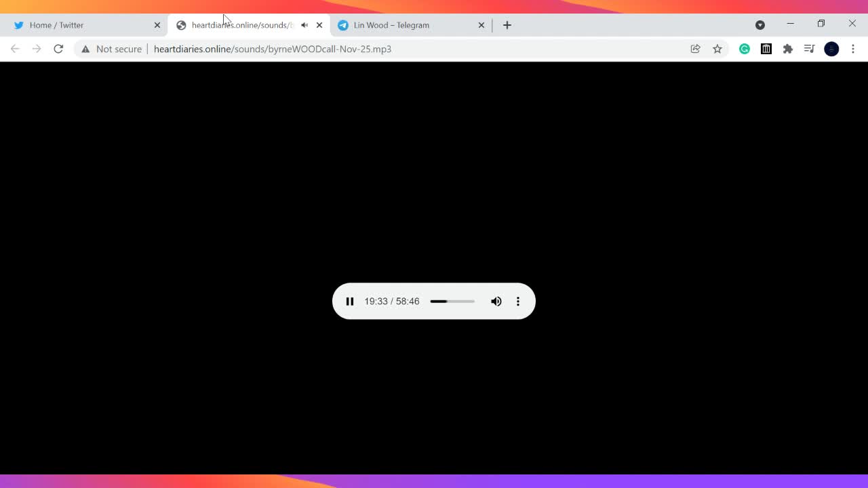
Task: Mute the tab via speaker icon
Action: point(304,25)
